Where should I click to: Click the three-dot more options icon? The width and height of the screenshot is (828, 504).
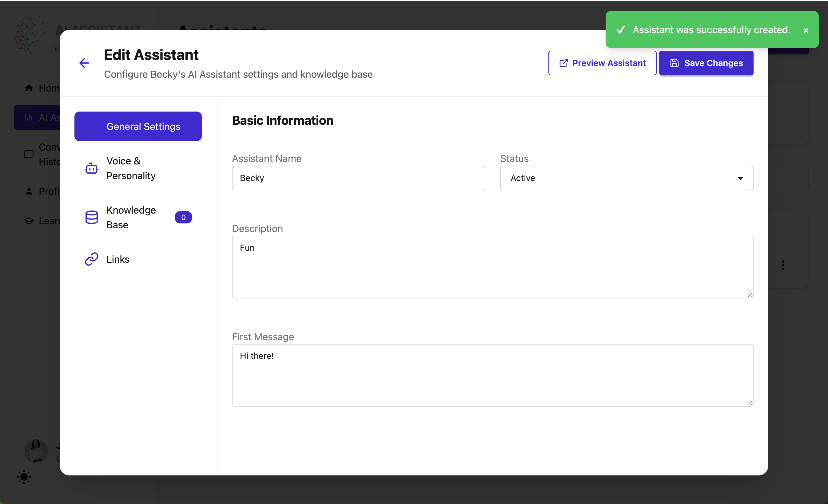coord(783,265)
